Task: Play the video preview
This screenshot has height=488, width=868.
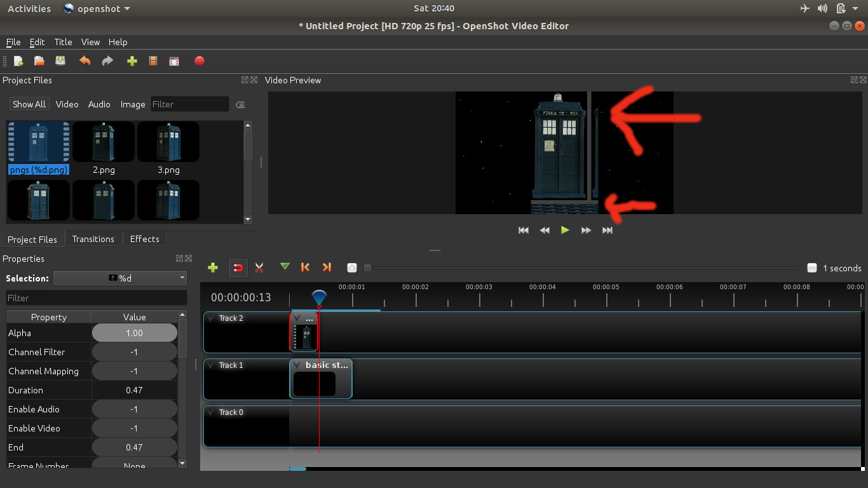Action: [565, 230]
